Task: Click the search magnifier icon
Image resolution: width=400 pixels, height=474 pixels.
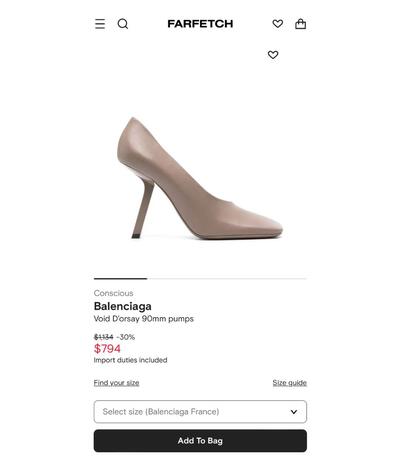Action: (x=123, y=24)
